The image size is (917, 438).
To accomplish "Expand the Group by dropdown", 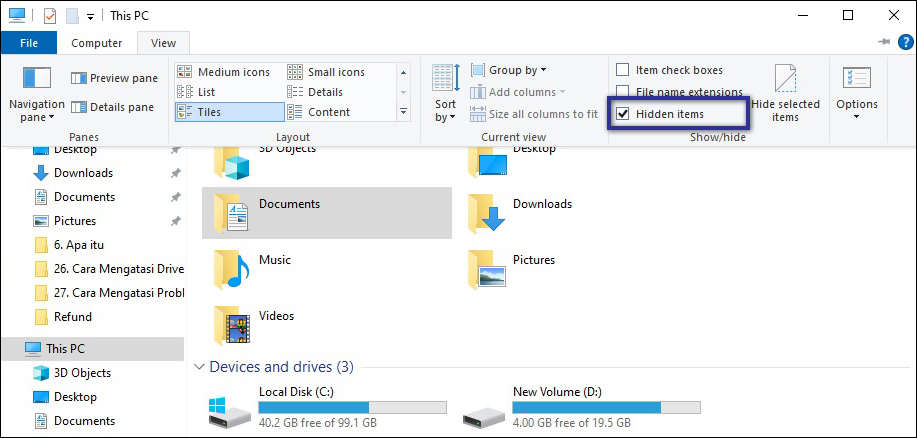I will 517,70.
